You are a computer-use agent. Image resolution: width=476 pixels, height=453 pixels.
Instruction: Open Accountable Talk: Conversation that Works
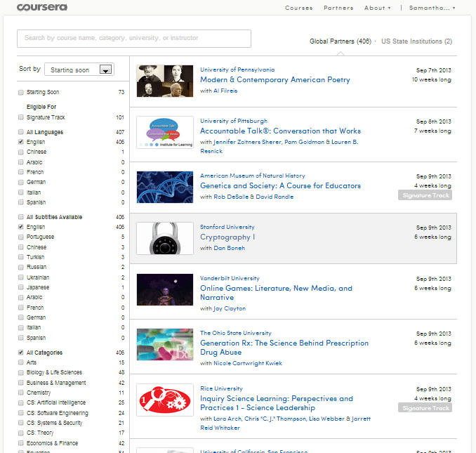[281, 131]
